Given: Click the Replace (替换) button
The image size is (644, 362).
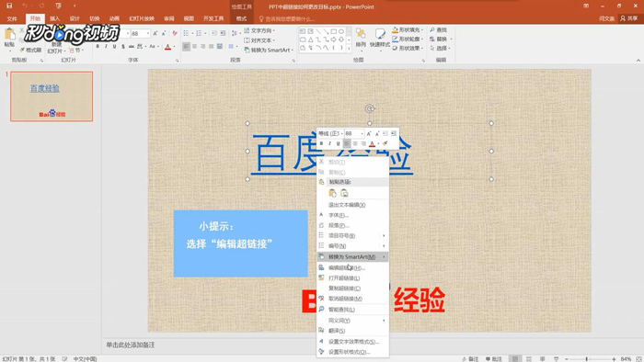Looking at the screenshot, I should tap(441, 39).
